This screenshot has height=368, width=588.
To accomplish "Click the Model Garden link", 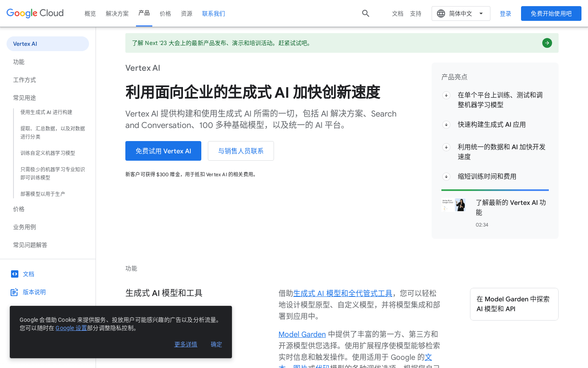I will click(x=302, y=334).
